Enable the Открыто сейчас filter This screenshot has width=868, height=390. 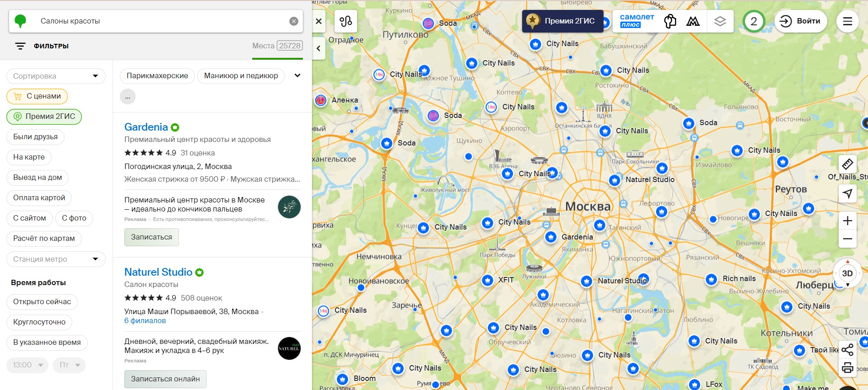point(42,302)
